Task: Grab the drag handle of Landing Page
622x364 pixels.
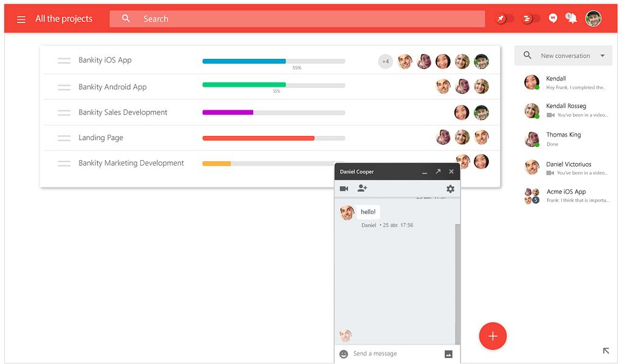Action: 64,138
